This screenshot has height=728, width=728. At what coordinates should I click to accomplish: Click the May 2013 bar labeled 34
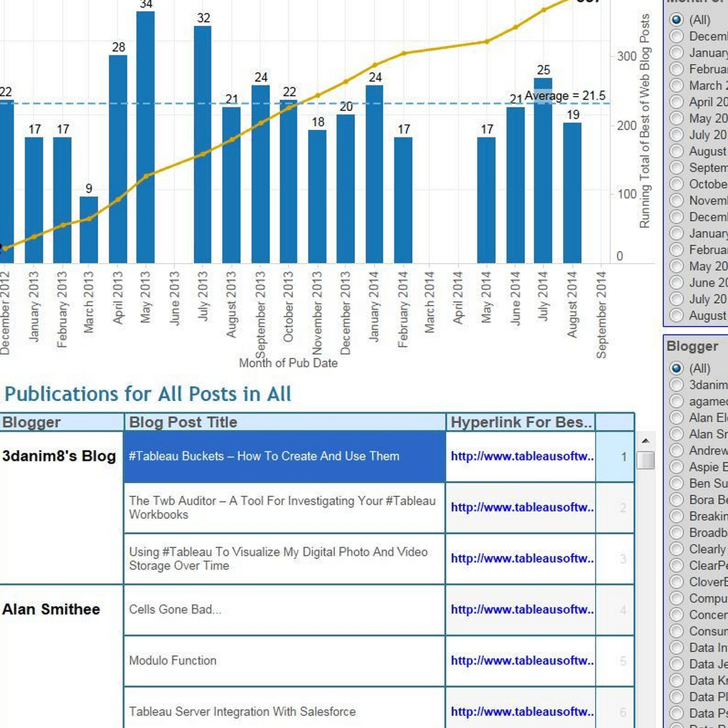146,138
